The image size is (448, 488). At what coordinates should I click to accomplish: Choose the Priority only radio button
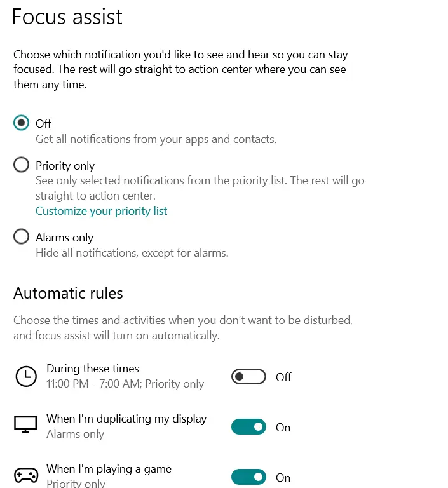click(22, 165)
